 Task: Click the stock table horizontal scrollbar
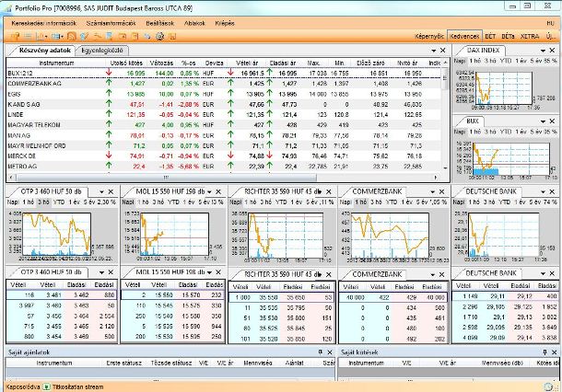coord(167,178)
